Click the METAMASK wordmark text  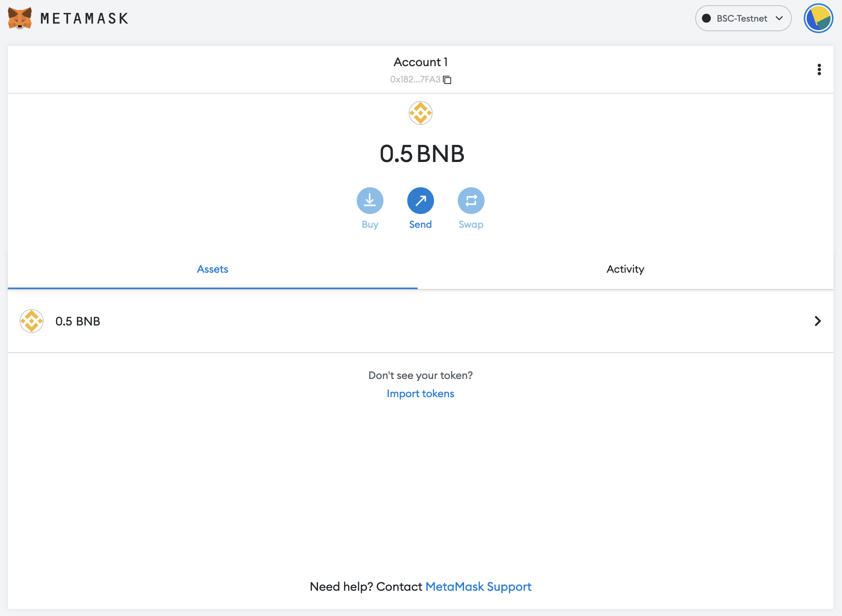pos(84,18)
